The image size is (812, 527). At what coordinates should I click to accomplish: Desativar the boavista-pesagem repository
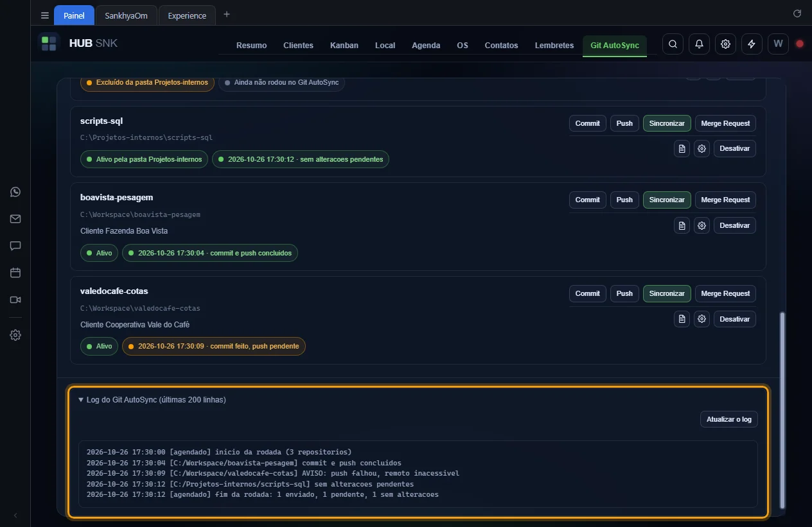click(735, 226)
